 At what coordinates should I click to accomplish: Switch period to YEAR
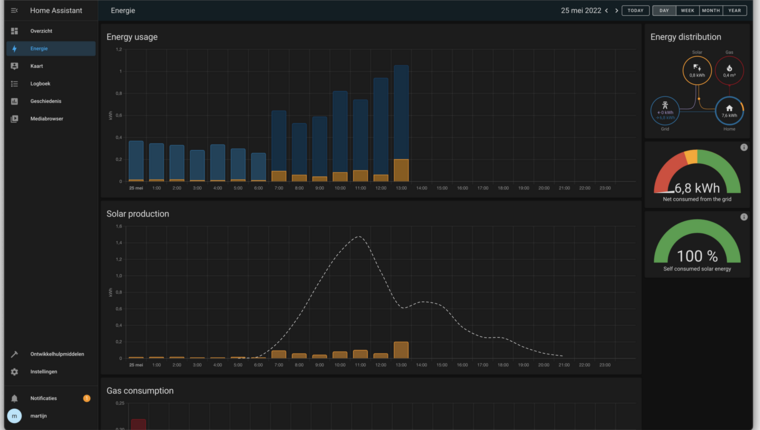(735, 10)
